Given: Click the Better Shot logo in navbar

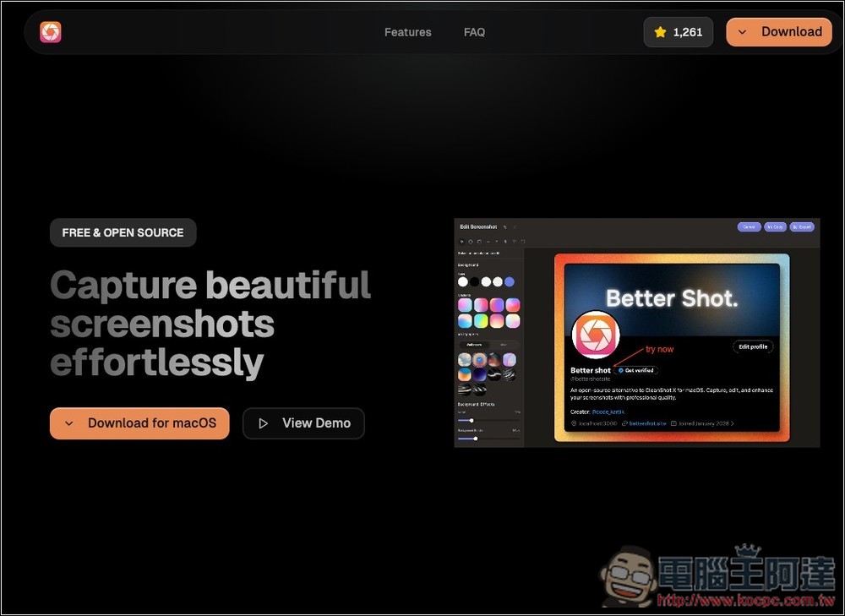Looking at the screenshot, I should pos(51,32).
